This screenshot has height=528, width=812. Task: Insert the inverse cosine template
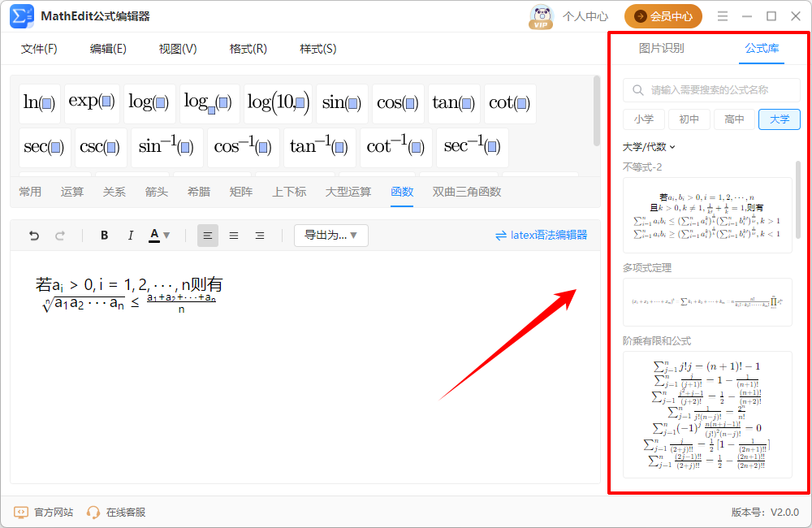[x=244, y=147]
